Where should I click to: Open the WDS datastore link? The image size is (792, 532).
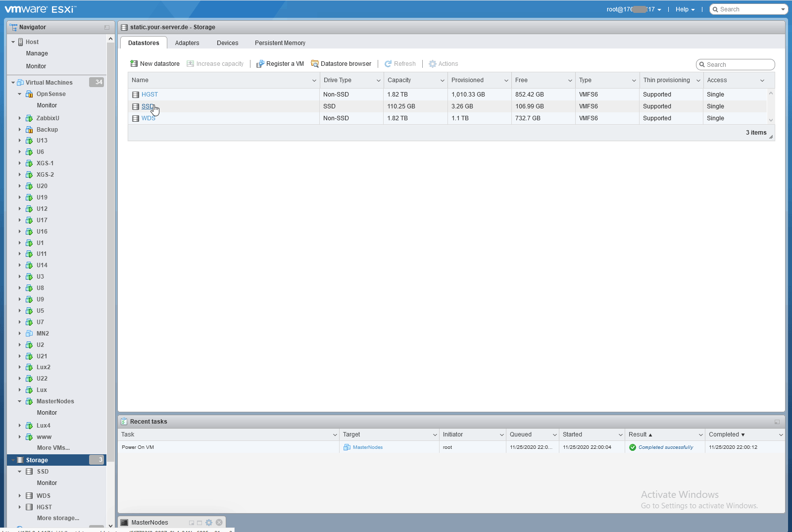click(x=148, y=118)
